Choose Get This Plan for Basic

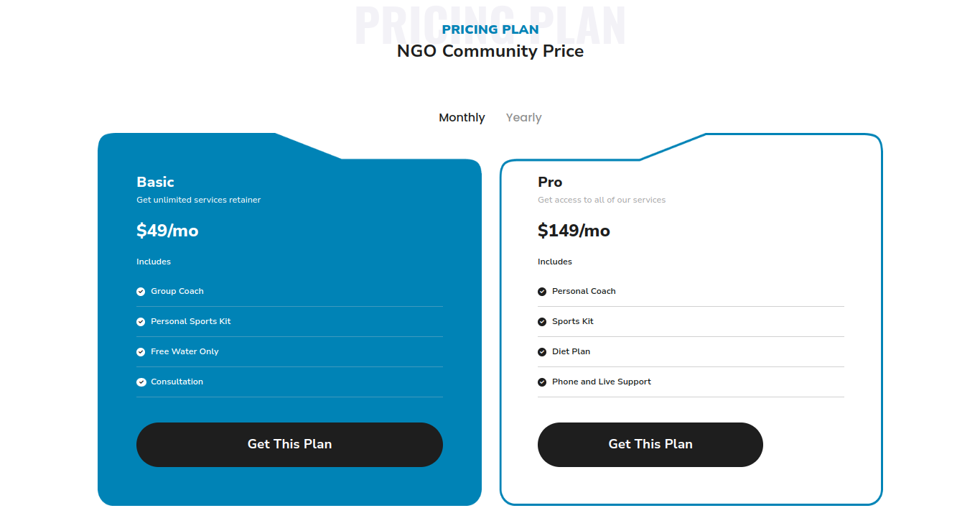click(x=289, y=444)
